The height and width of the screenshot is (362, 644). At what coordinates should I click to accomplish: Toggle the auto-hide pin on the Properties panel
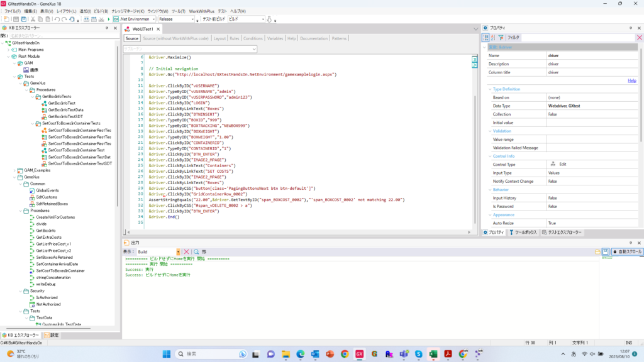pyautogui.click(x=630, y=28)
